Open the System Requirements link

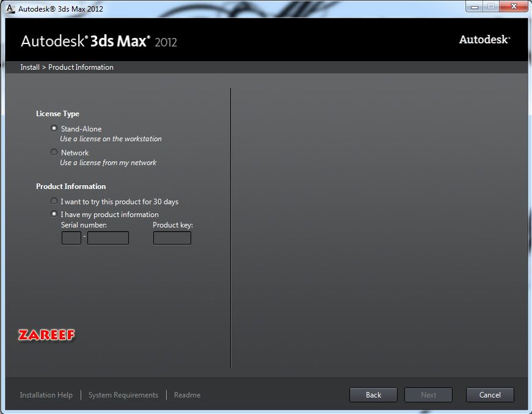click(x=123, y=395)
